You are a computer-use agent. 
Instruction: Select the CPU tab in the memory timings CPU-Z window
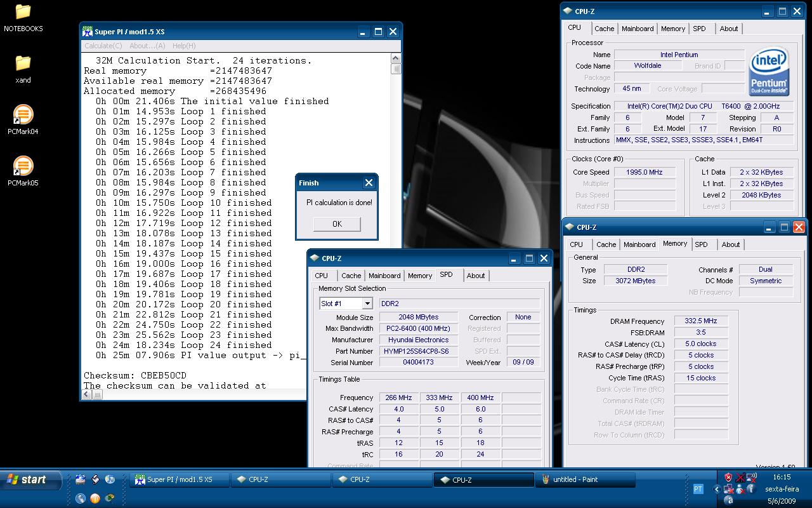point(577,244)
